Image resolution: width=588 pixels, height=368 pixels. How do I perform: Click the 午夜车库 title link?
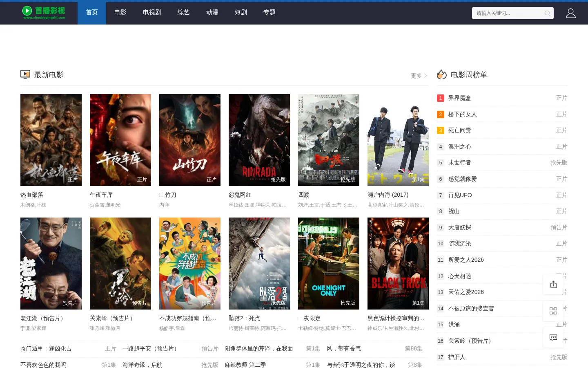(x=101, y=195)
